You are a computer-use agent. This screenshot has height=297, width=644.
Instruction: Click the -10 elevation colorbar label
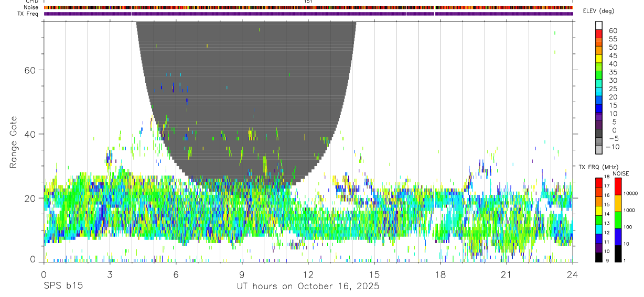pos(612,147)
